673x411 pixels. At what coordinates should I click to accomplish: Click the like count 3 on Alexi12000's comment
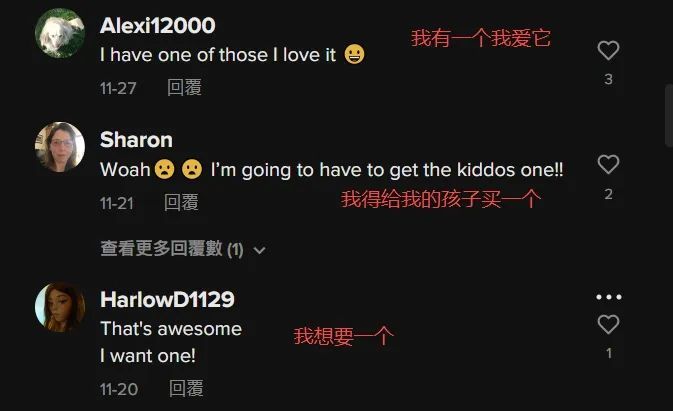[x=608, y=79]
